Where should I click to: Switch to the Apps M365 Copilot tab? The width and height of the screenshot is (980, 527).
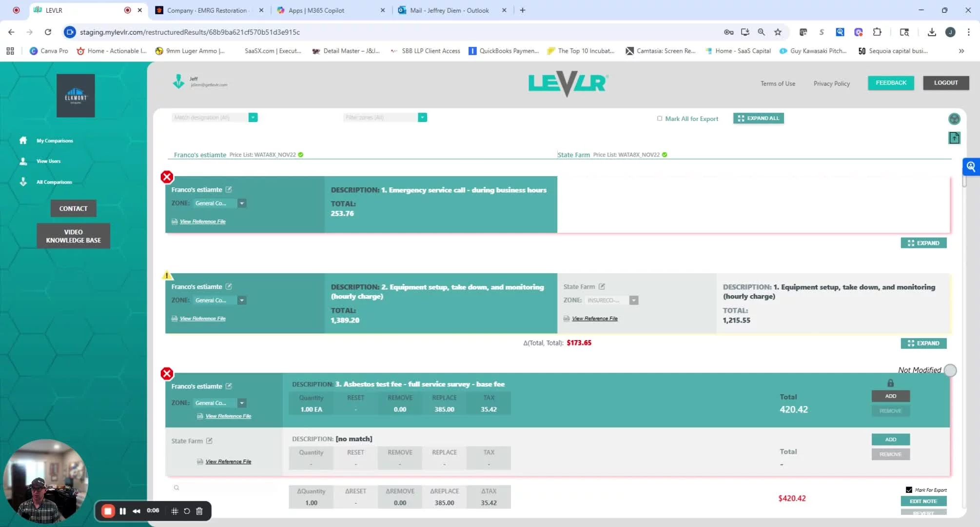[x=316, y=10]
